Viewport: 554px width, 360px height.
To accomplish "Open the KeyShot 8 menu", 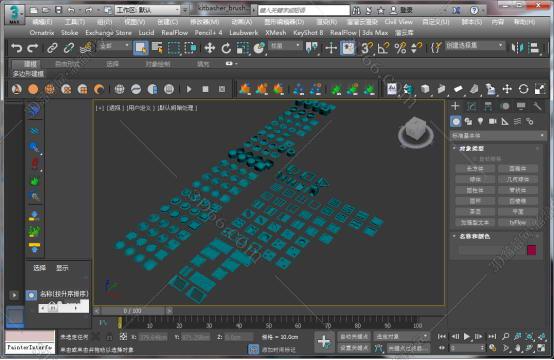I will tap(308, 33).
